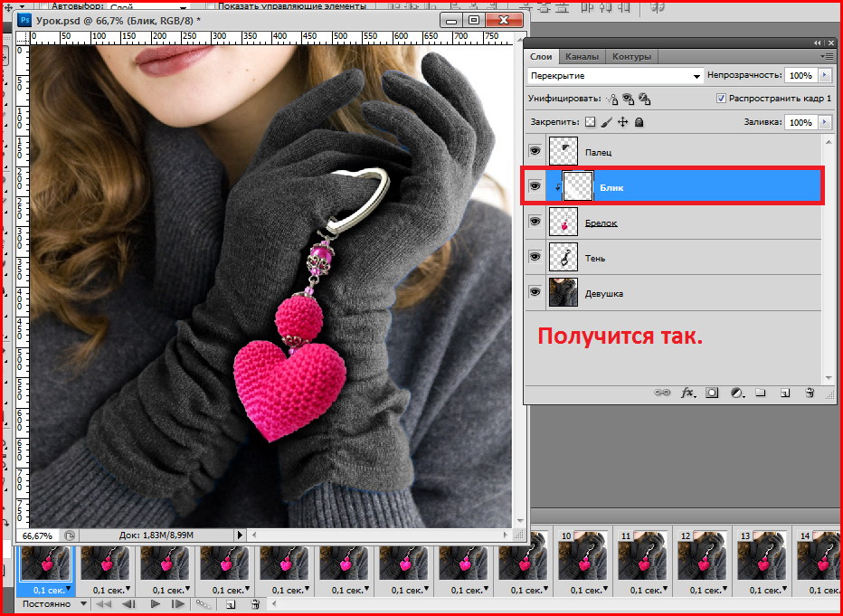Unify layer visibility across frames
This screenshot has height=616, width=843.
point(629,99)
